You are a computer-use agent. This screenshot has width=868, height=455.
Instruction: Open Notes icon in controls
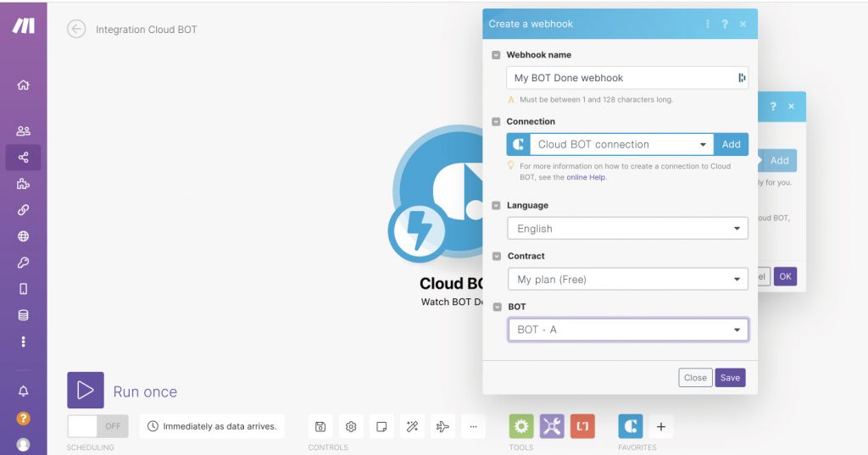pyautogui.click(x=381, y=426)
